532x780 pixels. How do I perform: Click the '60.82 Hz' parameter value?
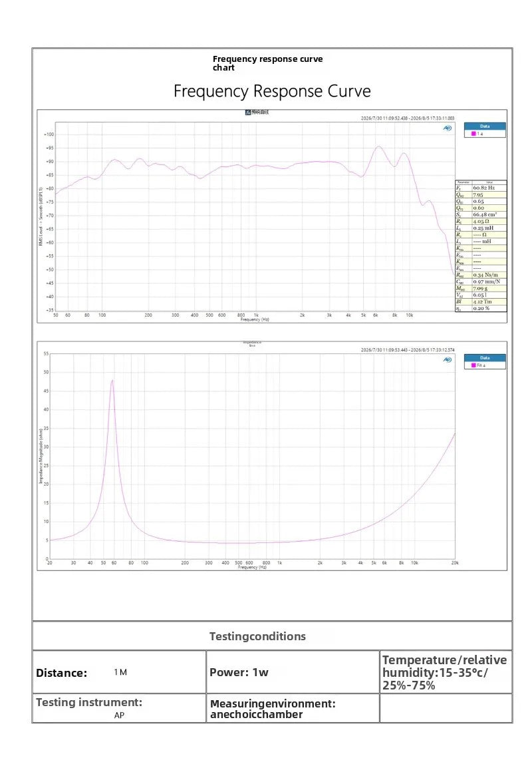483,188
